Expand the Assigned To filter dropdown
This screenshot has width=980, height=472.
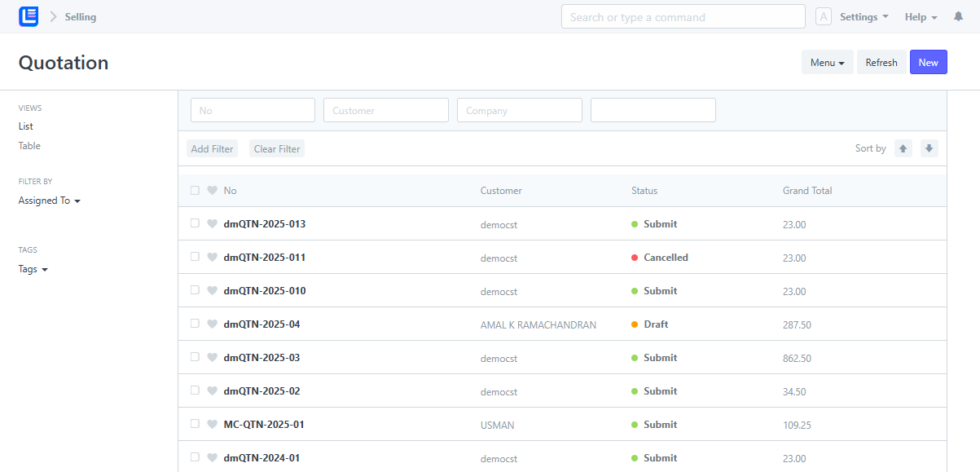[50, 201]
